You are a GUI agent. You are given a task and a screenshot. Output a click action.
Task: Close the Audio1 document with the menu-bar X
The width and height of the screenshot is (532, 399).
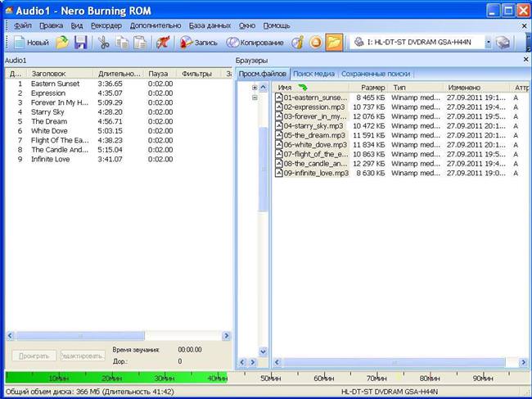click(524, 25)
